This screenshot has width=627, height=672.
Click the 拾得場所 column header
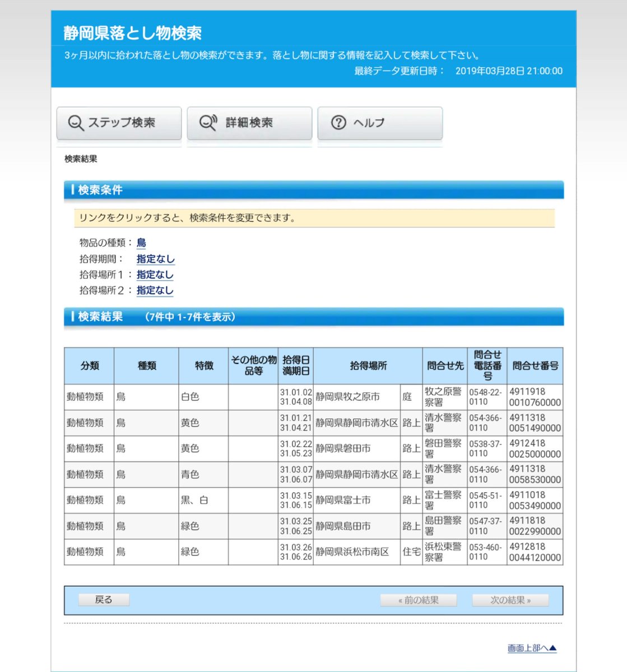click(x=368, y=366)
